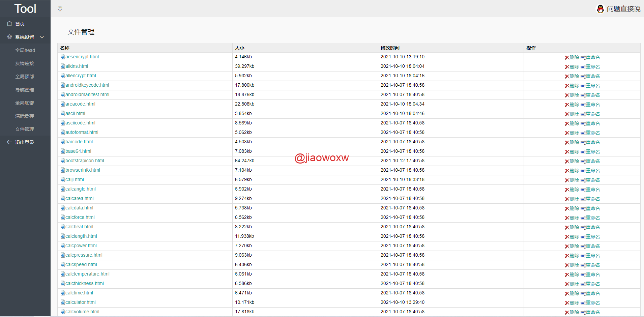This screenshot has width=644, height=317.
Task: Log out via 退出登录
Action: [x=25, y=142]
